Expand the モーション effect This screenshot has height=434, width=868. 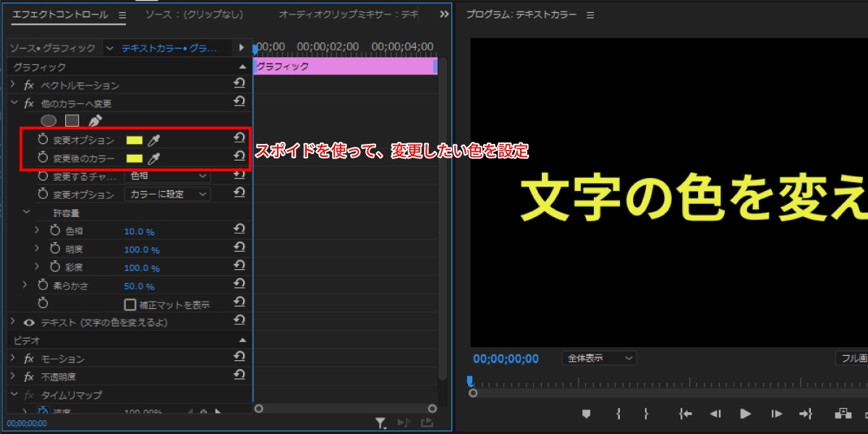coord(12,359)
